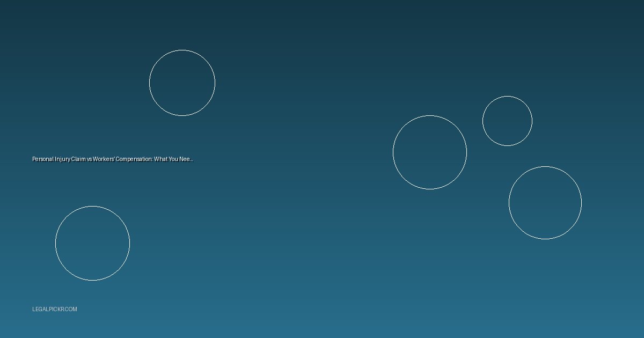Click the outline of the circle above the title
Viewport: 644px width, 338px height.
tap(182, 50)
